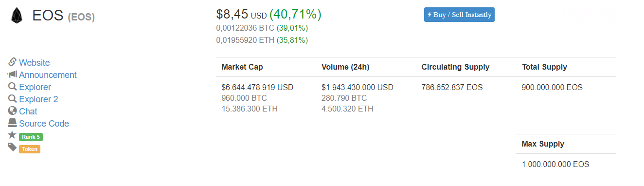This screenshot has height=186, width=644.
Task: Click the star icon beside Rank 5
Action: click(x=13, y=135)
